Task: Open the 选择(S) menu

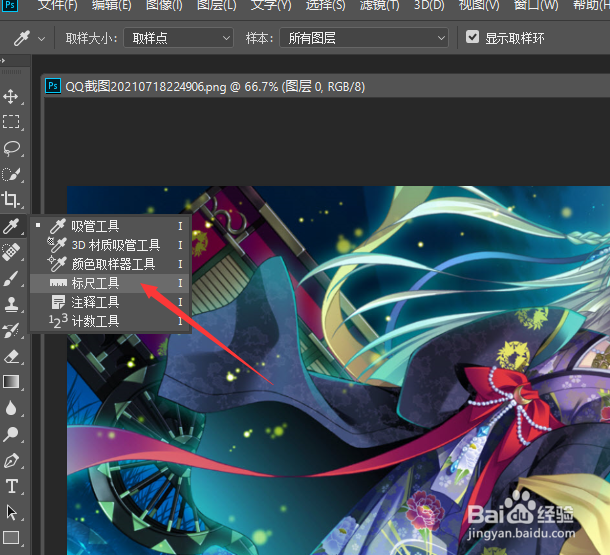Action: [x=325, y=5]
